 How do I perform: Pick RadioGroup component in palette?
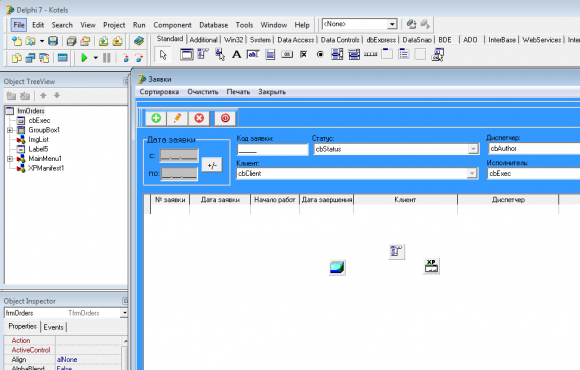404,55
